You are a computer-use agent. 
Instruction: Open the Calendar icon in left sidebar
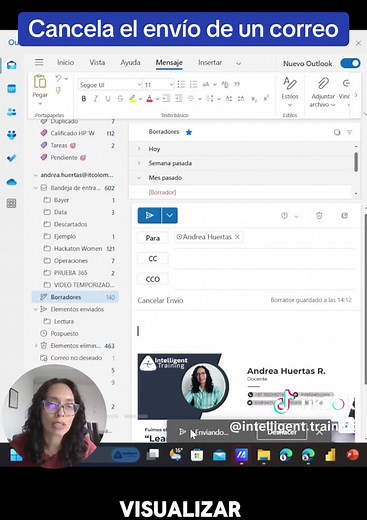12,89
